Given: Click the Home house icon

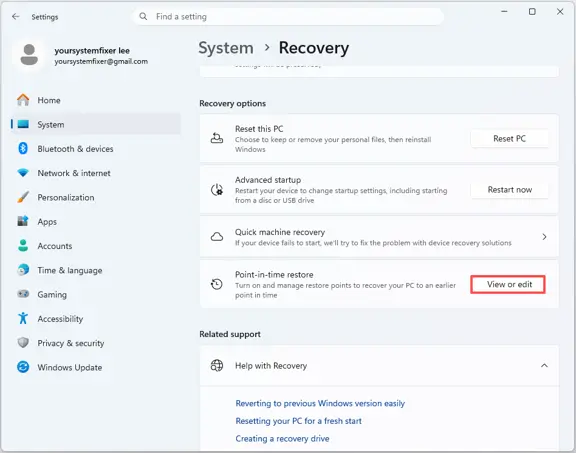Looking at the screenshot, I should 23,100.
